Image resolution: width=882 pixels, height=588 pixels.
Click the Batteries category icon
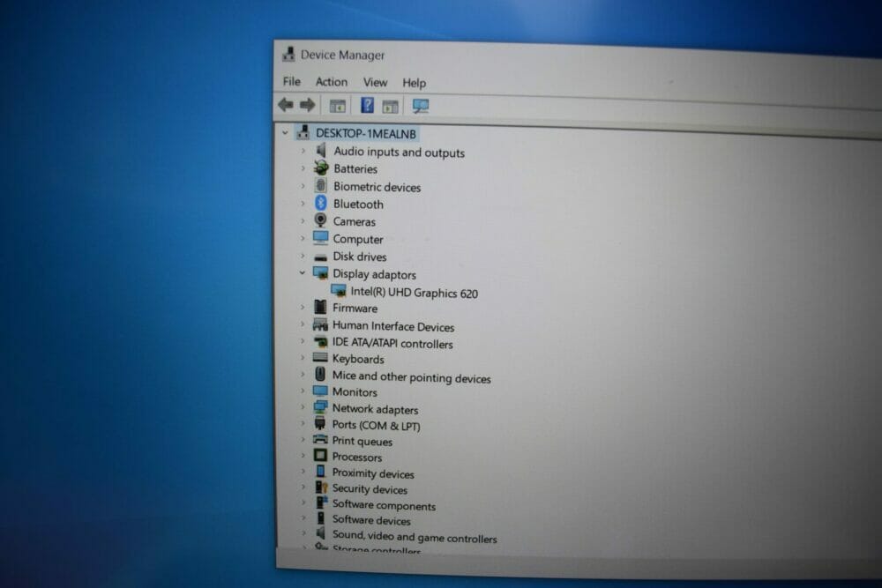click(321, 167)
